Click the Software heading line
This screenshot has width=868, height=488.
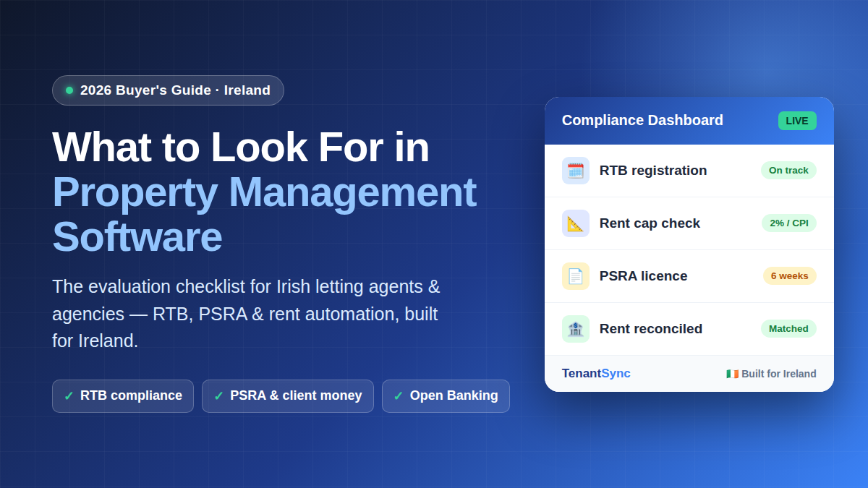click(x=137, y=237)
